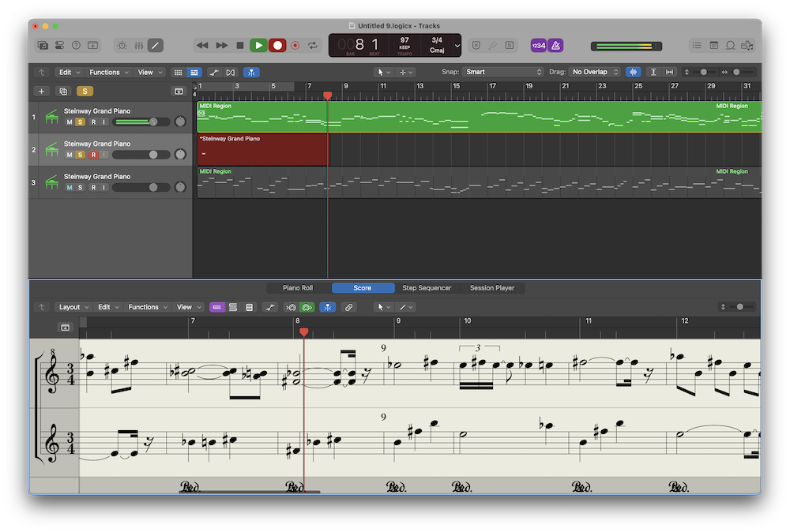Disable record-enable on track 2
This screenshot has height=532, width=790.
click(x=92, y=155)
